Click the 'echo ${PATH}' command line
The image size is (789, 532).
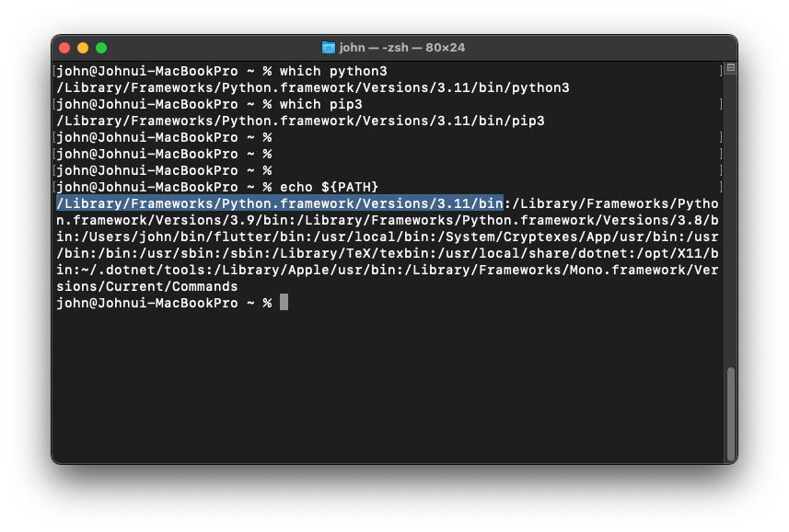tap(217, 187)
